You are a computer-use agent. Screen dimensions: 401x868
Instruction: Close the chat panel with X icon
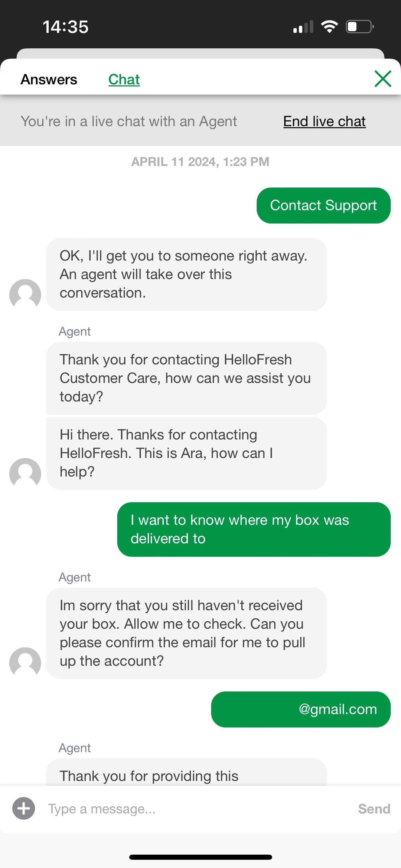click(383, 79)
